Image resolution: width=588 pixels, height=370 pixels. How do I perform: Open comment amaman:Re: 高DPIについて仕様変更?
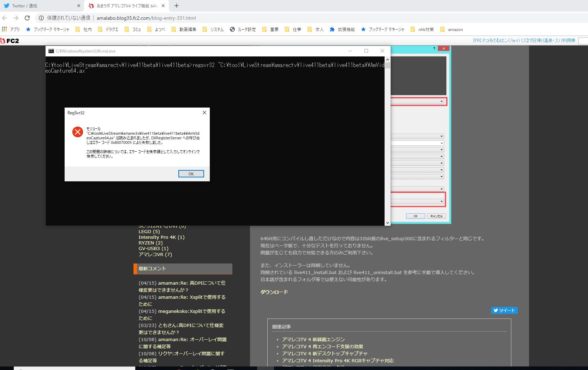click(x=182, y=286)
